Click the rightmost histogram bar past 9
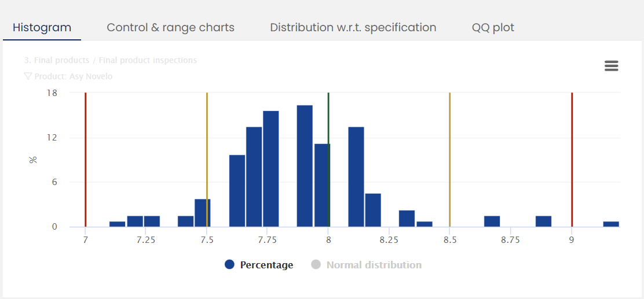Image resolution: width=644 pixels, height=299 pixels. click(x=610, y=224)
